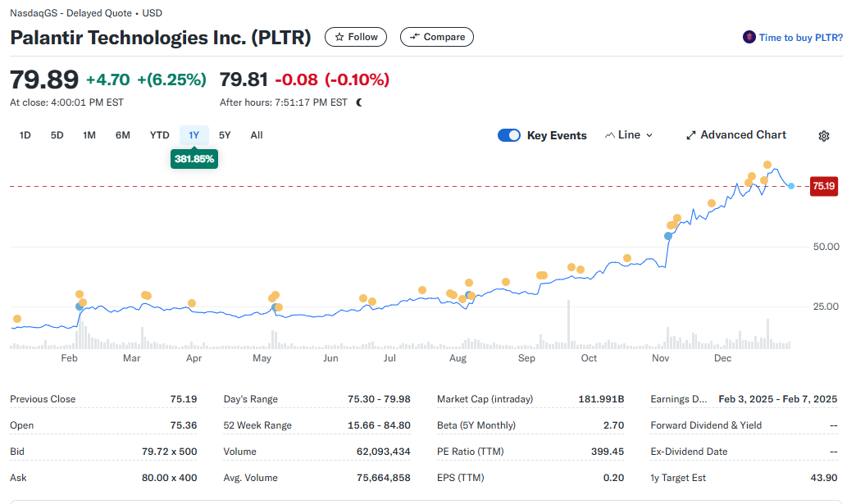Click the Palantir Technologies Inc. (PLTR) title

point(161,38)
